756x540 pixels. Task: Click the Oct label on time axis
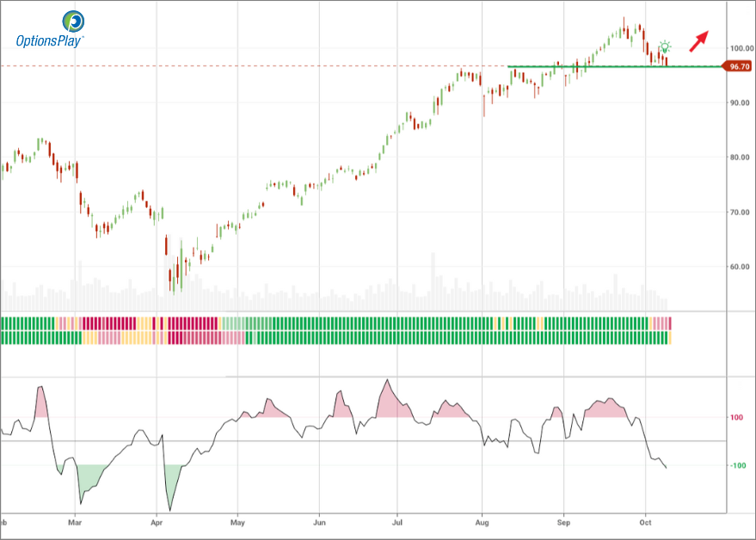(644, 521)
